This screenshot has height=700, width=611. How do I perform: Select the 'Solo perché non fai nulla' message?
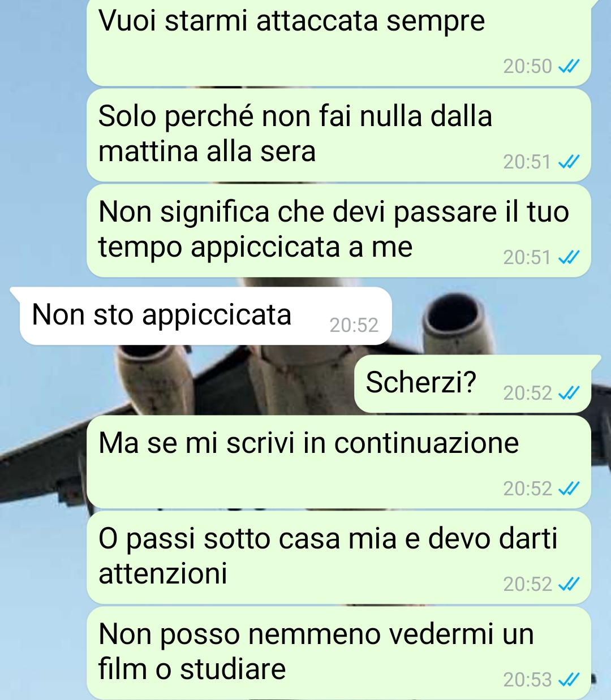338,135
